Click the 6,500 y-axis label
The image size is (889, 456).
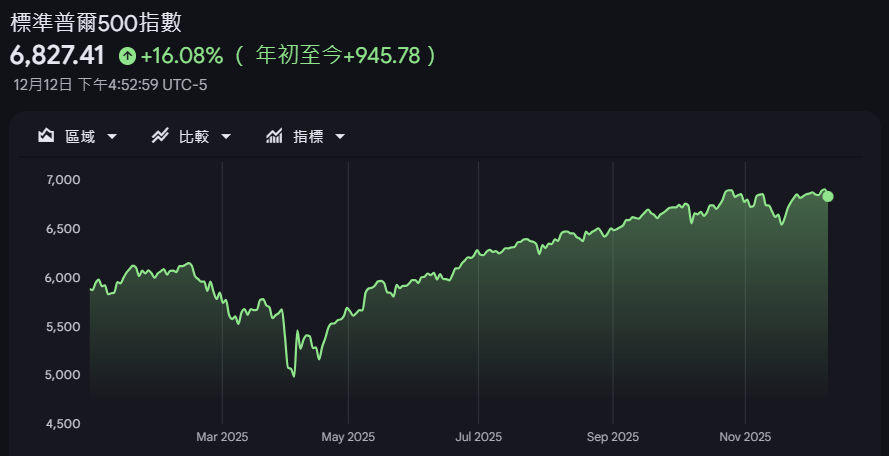coord(64,229)
